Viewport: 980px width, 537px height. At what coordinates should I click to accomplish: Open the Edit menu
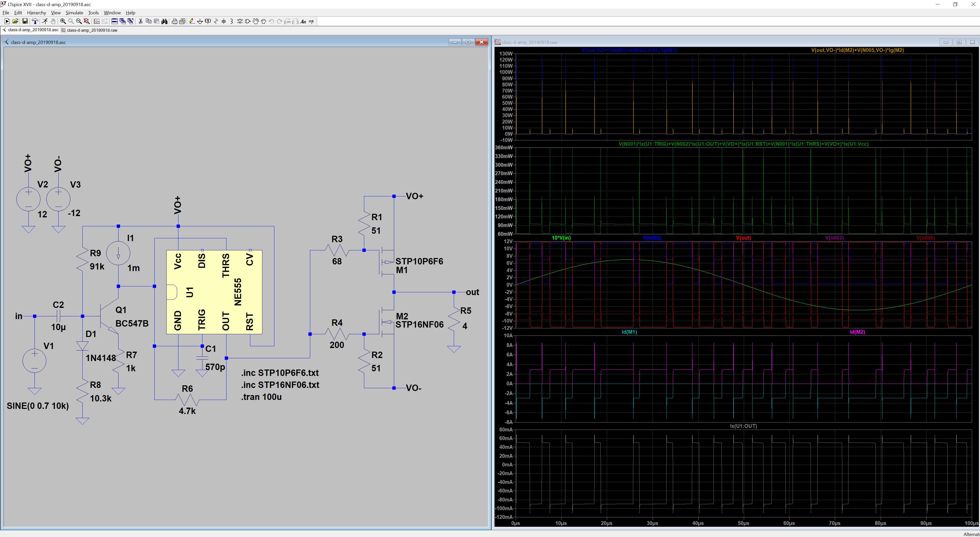[x=18, y=13]
